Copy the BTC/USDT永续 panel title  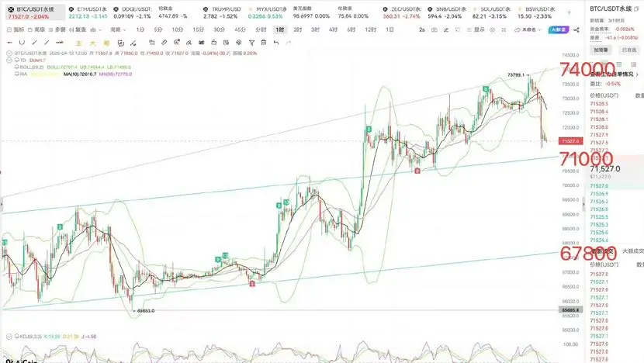636,9
